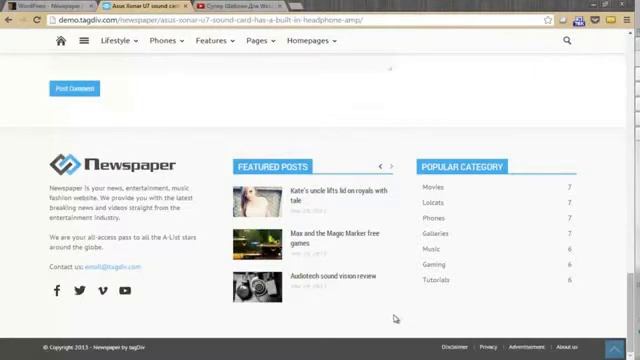640x360 pixels.
Task: Expand the Lifestyle dropdown menu
Action: [119, 41]
